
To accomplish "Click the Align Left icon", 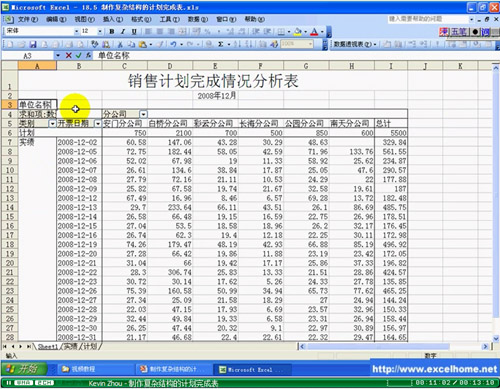I will tap(148, 32).
